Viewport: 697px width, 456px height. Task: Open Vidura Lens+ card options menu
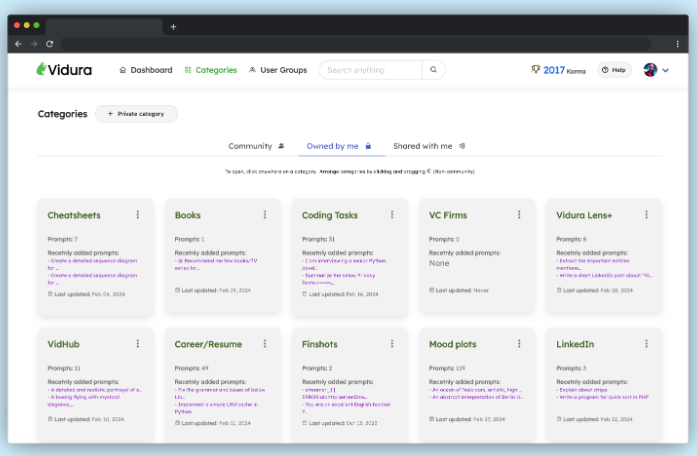pyautogui.click(x=646, y=215)
